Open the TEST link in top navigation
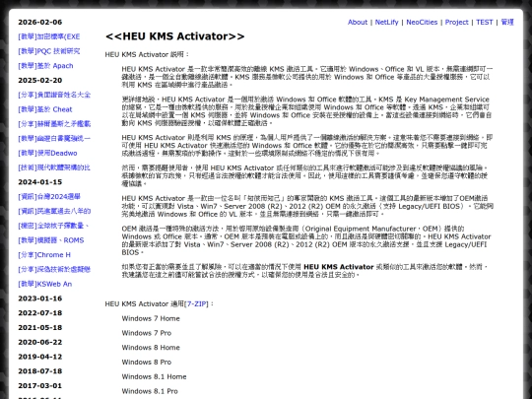The height and width of the screenshot is (399, 532). click(484, 22)
